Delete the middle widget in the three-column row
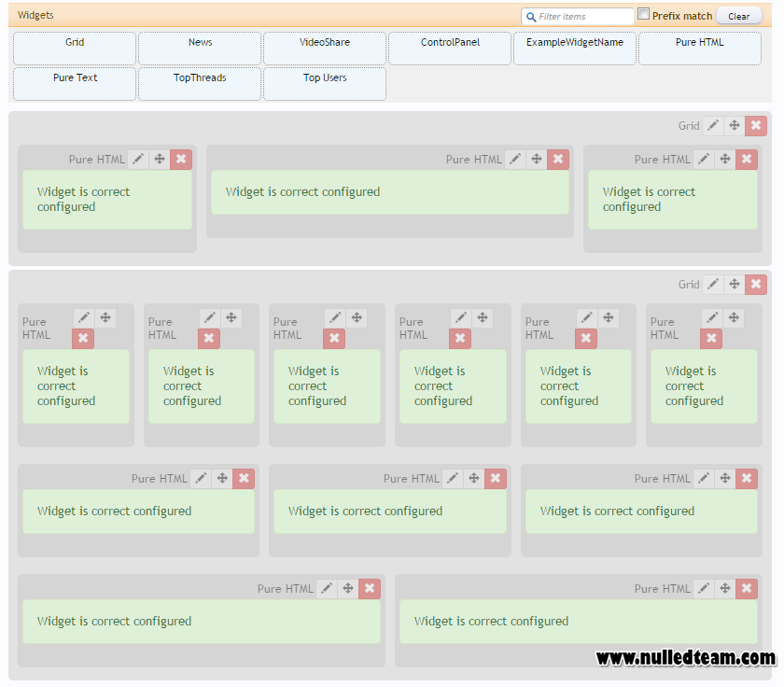The height and width of the screenshot is (687, 784). click(496, 479)
